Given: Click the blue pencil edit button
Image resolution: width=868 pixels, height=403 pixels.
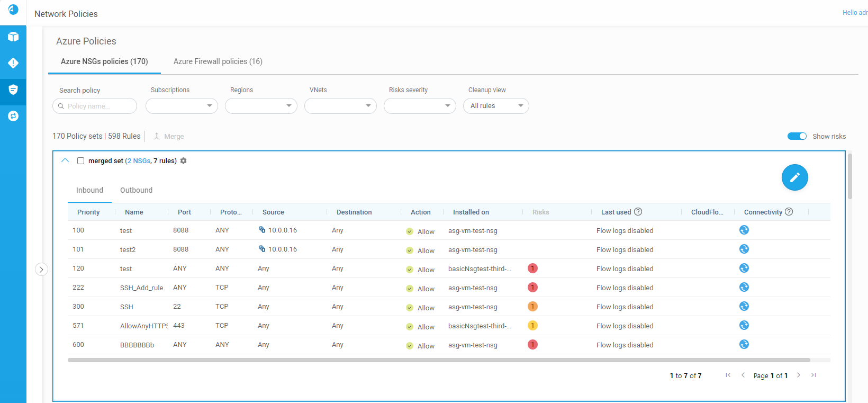Looking at the screenshot, I should (795, 177).
